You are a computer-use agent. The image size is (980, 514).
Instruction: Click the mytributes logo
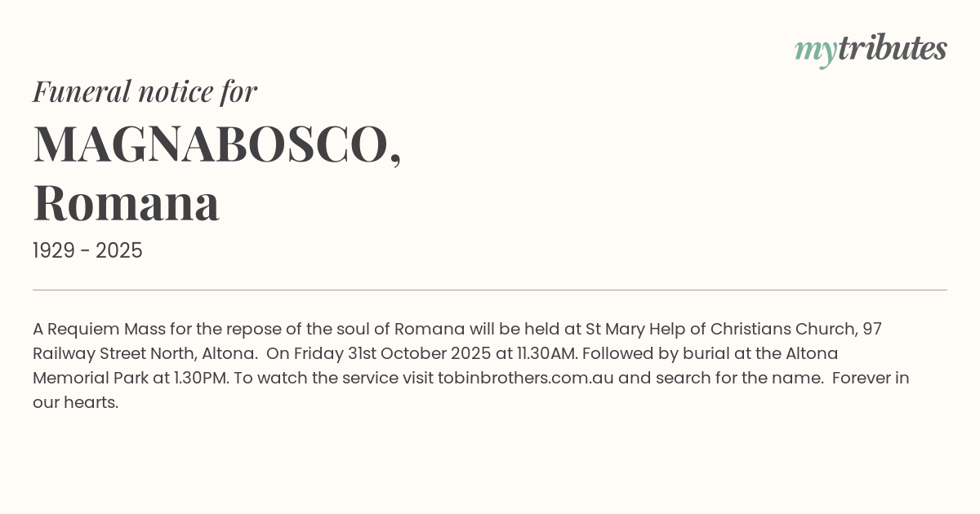pos(871,49)
